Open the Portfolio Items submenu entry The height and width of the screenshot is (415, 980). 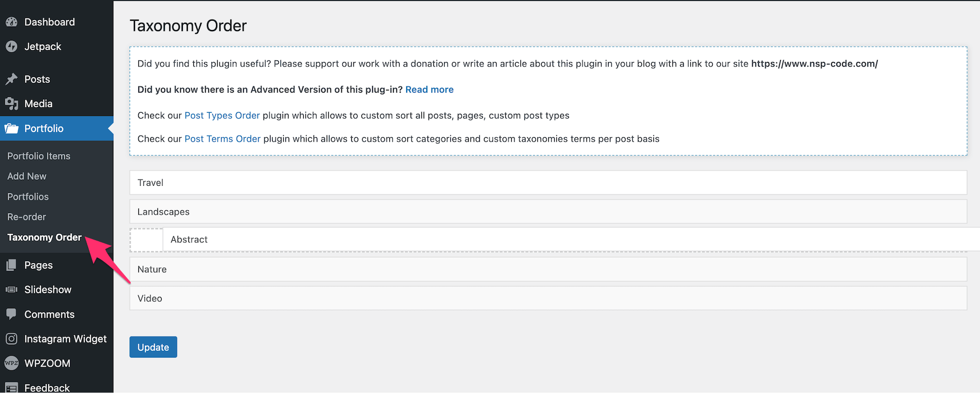[x=39, y=156]
